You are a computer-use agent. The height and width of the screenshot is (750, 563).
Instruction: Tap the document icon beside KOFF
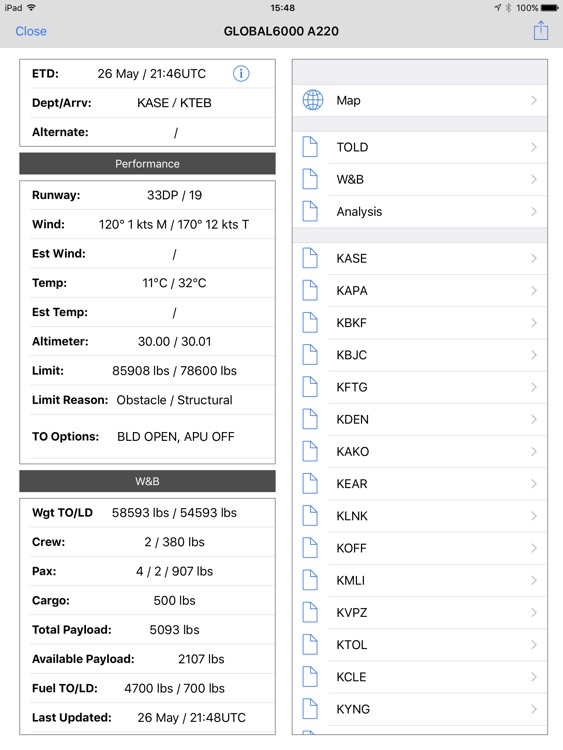310,548
